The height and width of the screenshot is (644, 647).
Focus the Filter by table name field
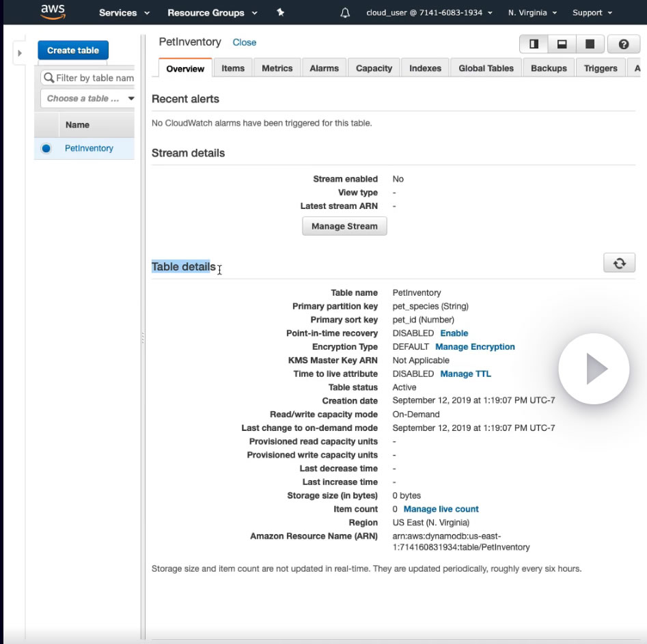pos(88,78)
